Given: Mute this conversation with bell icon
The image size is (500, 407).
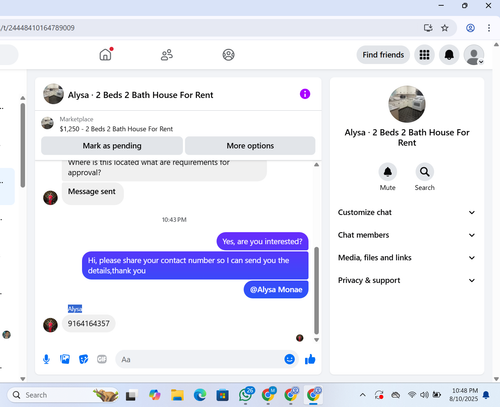Looking at the screenshot, I should click(x=387, y=172).
